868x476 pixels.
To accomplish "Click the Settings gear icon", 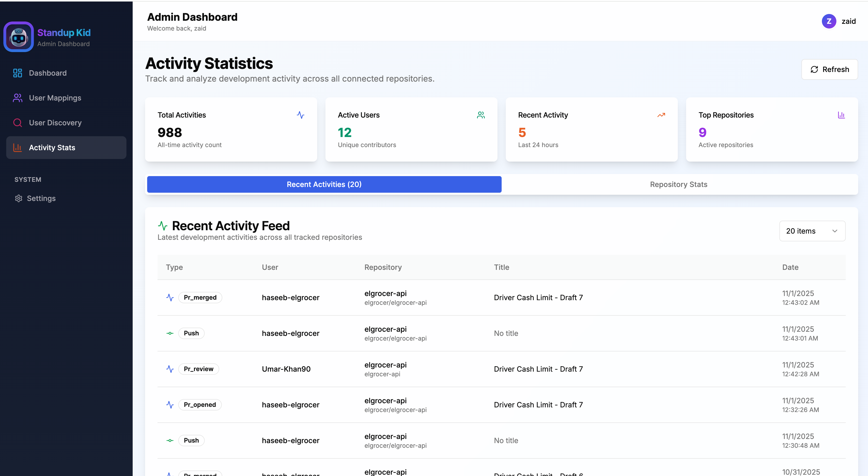I will (x=19, y=198).
